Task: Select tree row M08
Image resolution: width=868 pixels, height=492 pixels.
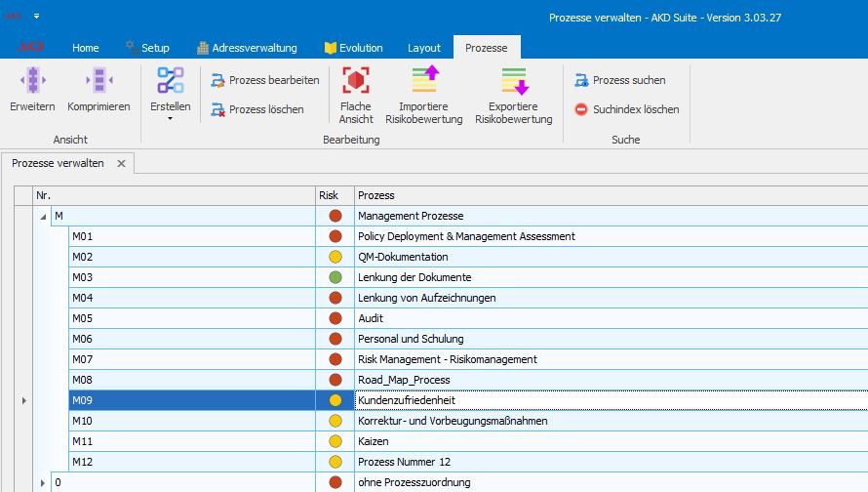Action: pos(192,380)
